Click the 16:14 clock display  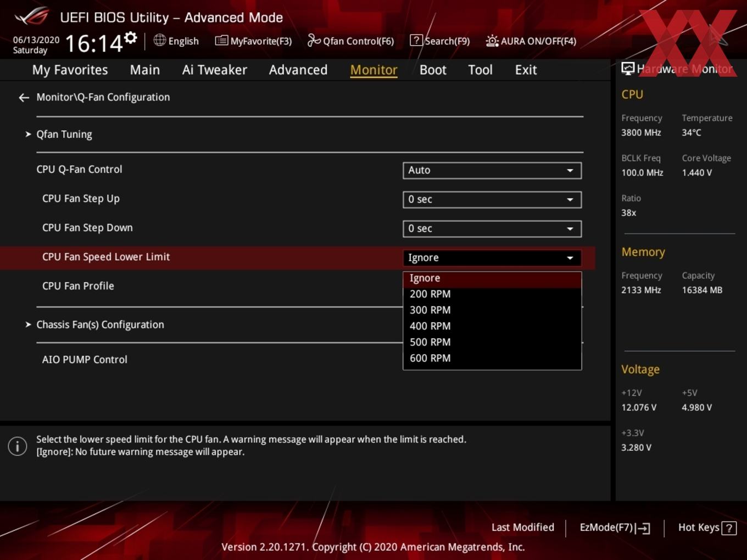pos(93,43)
